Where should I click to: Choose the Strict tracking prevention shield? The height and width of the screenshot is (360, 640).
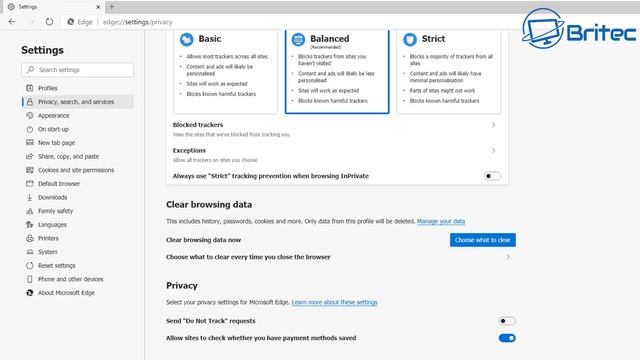click(x=410, y=39)
